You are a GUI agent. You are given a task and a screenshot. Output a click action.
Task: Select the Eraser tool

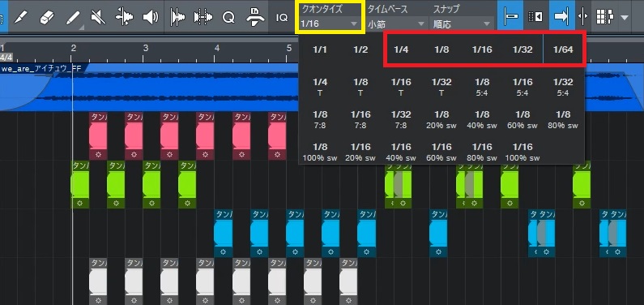[x=47, y=16]
